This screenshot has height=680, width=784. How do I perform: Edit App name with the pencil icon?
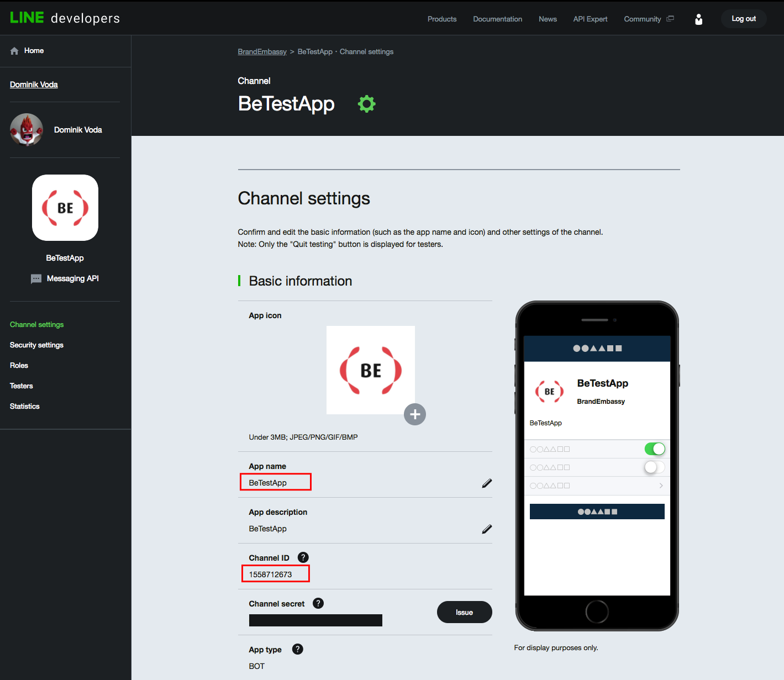click(x=487, y=483)
